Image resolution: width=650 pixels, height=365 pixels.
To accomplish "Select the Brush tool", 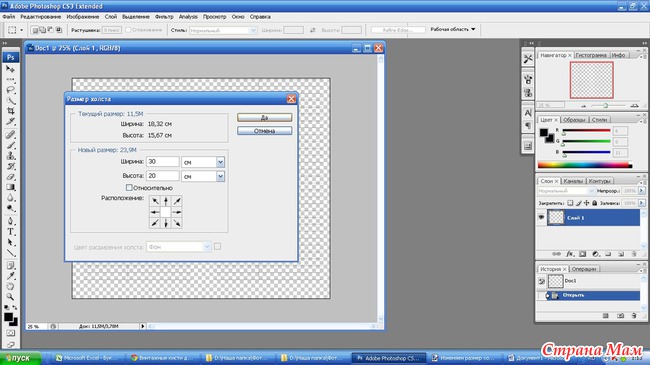I will (10, 145).
